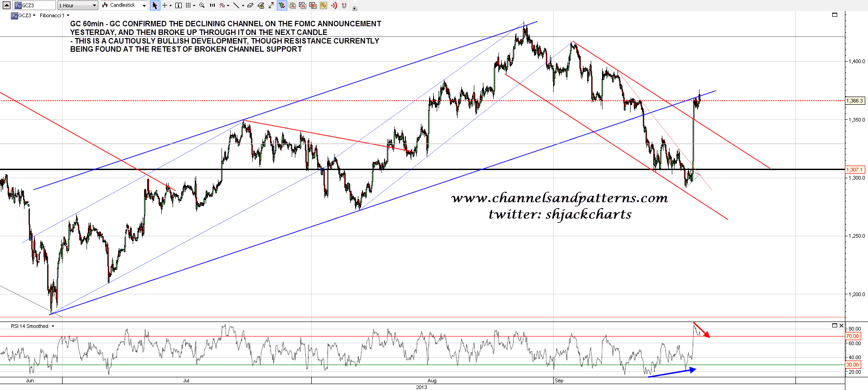The height and width of the screenshot is (390, 868).
Task: Close the RSI indicator panel
Action: 841,326
